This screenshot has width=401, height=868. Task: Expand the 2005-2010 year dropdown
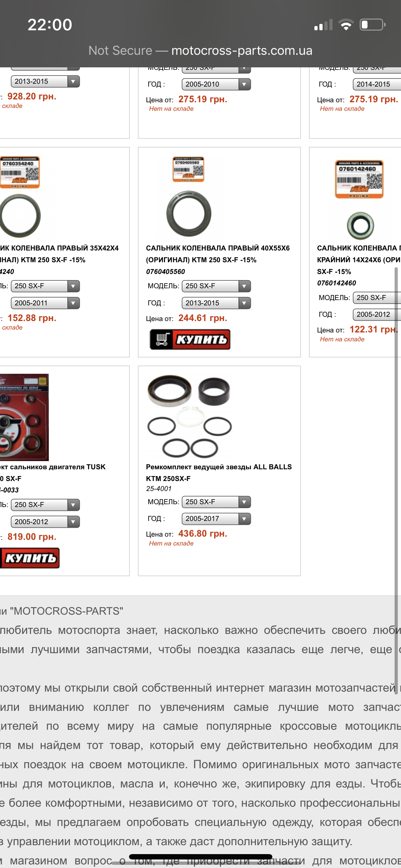point(216,84)
